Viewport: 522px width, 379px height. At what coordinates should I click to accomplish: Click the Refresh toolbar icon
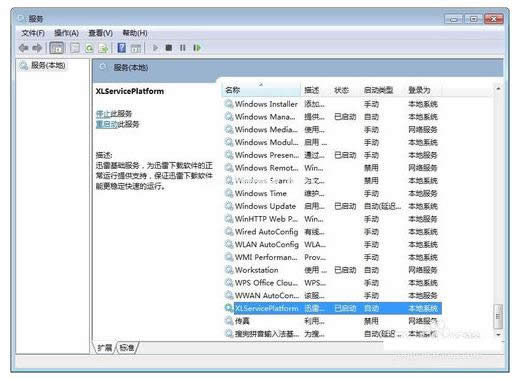[x=89, y=48]
